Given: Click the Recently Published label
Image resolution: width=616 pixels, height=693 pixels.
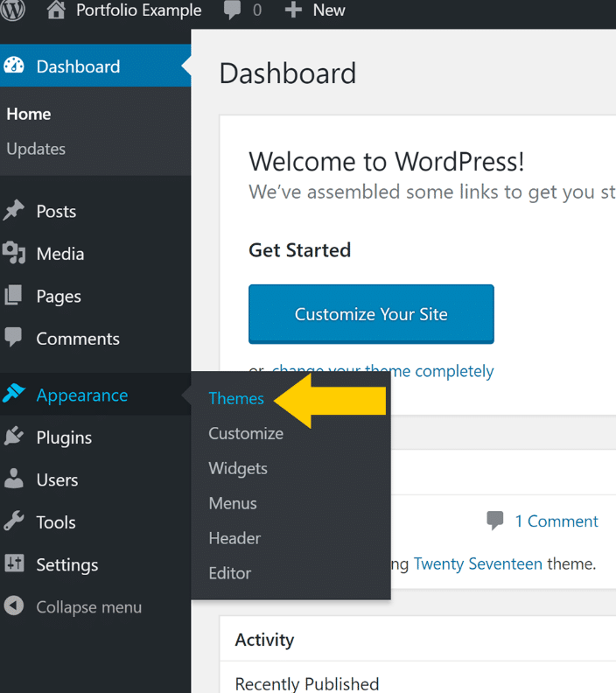Looking at the screenshot, I should click(x=306, y=684).
